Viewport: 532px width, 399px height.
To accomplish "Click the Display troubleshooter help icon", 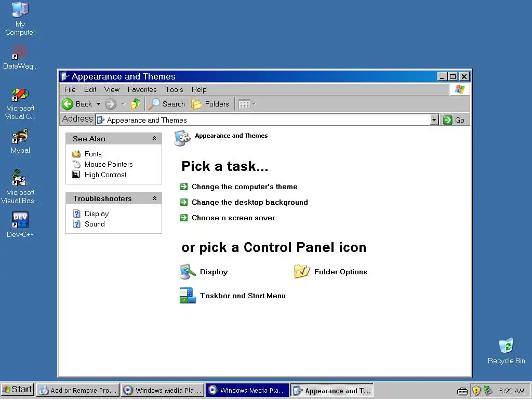I will [x=77, y=214].
